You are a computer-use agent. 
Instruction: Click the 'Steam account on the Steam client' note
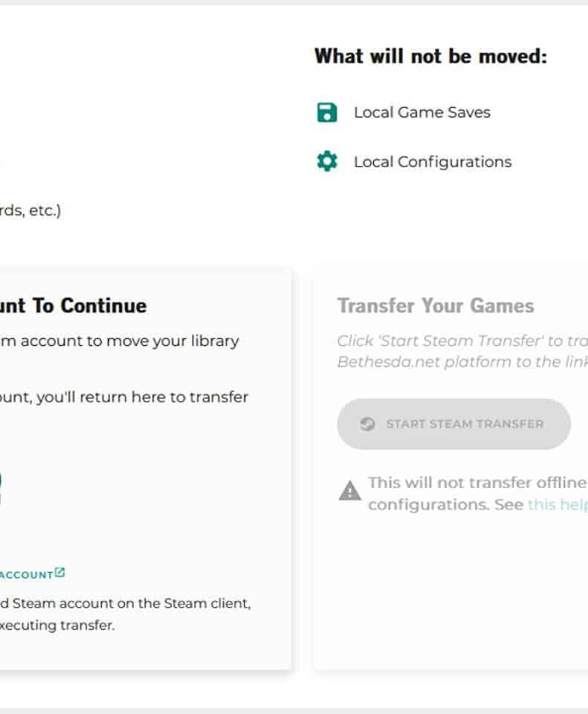[x=125, y=603]
